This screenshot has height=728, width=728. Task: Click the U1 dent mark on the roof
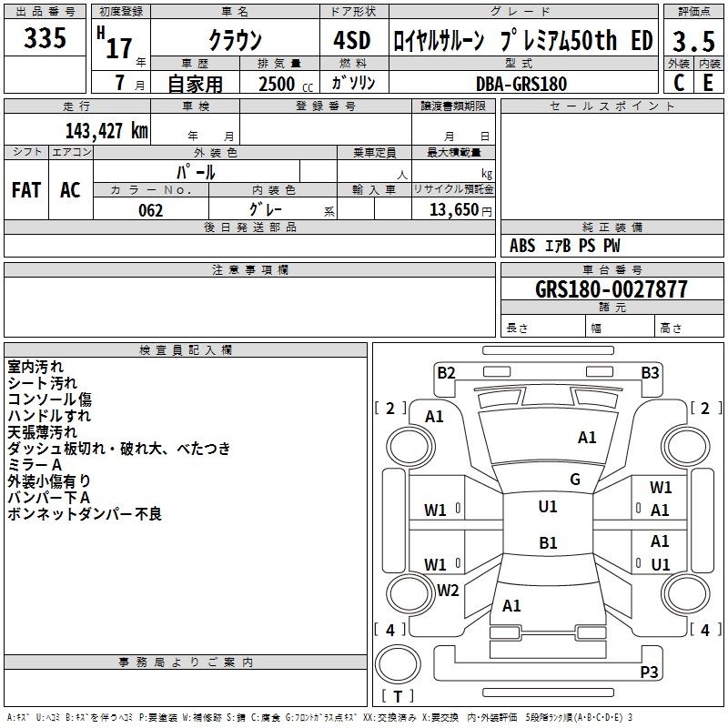(x=548, y=507)
